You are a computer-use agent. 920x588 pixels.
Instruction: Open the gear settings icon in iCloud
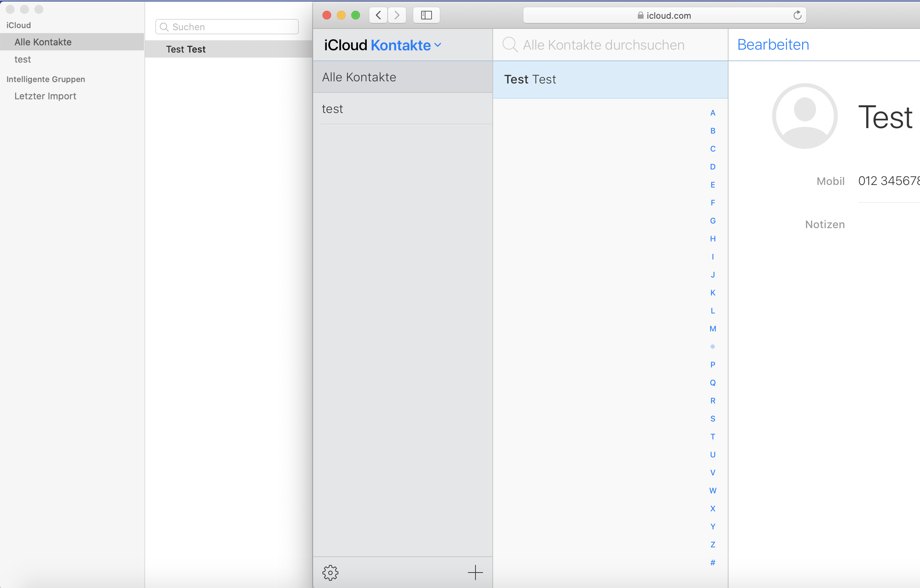tap(330, 572)
